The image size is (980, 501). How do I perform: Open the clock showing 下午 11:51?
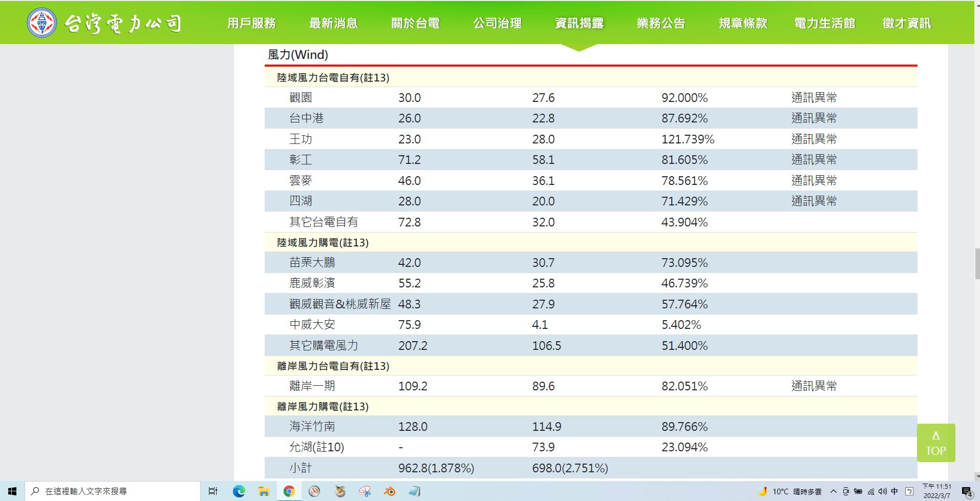936,491
